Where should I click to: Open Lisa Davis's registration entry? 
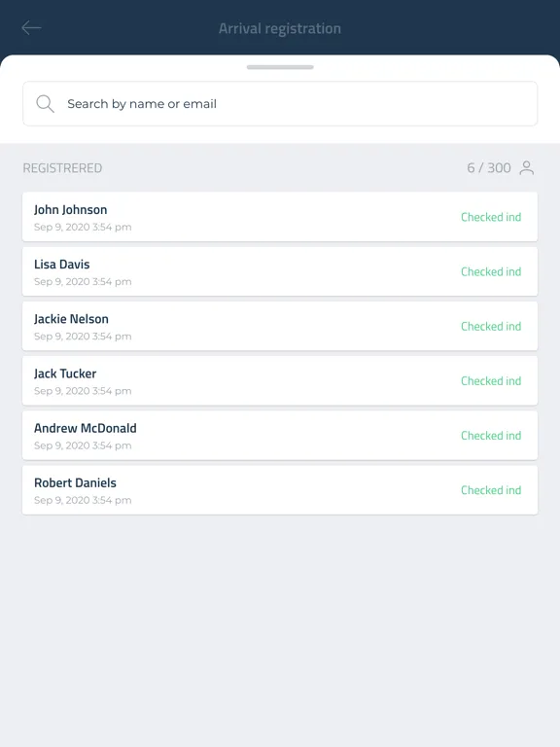(280, 271)
